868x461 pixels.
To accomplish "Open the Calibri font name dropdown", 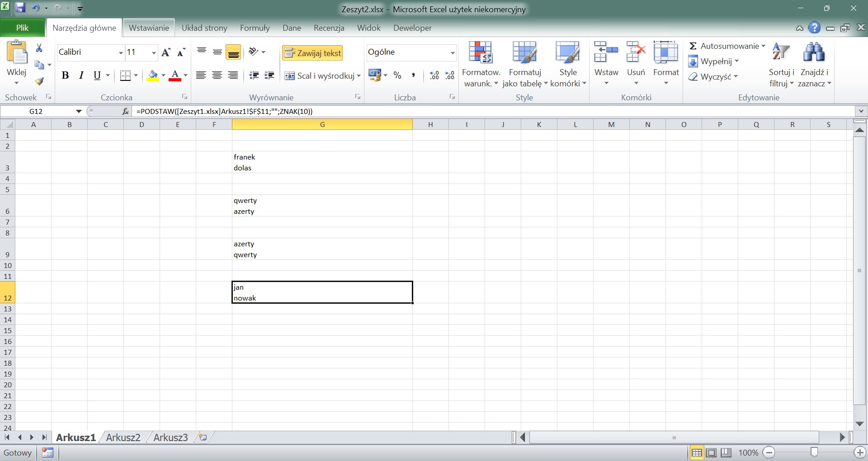I will 120,53.
